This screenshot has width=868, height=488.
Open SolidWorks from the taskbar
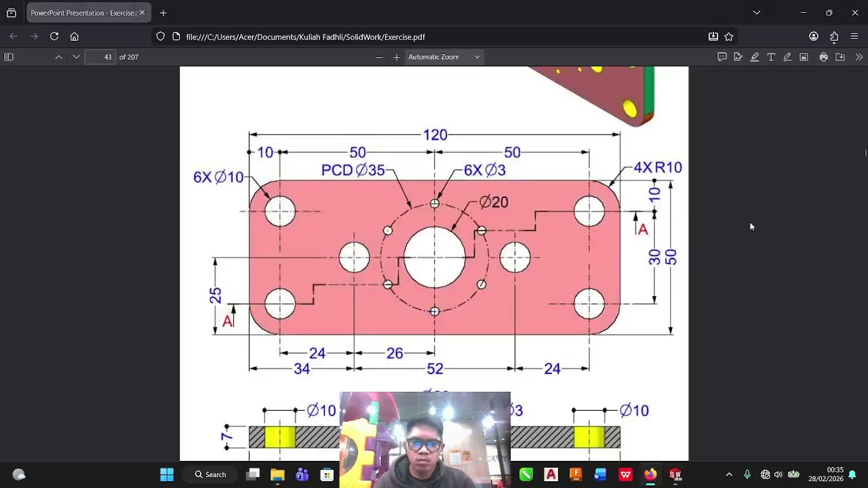(675, 474)
